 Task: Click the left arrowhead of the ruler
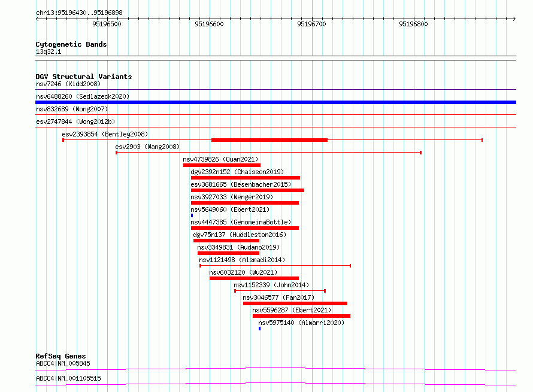[37, 19]
